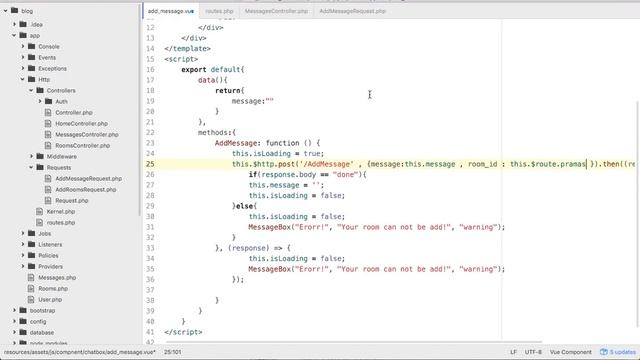This screenshot has width=640, height=360.
Task: Click the Console folder icon
Action: pyautogui.click(x=32, y=46)
